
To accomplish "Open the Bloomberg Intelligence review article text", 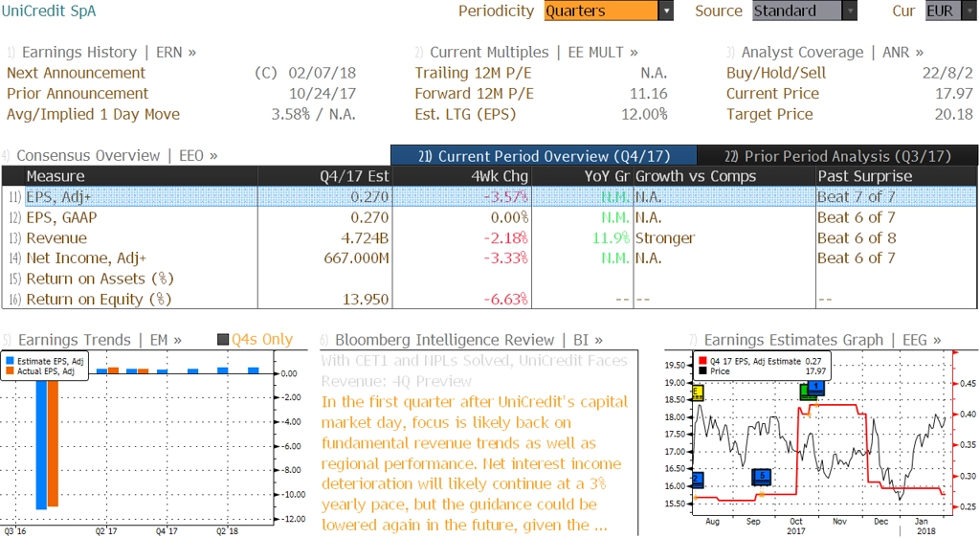I will coord(475,463).
